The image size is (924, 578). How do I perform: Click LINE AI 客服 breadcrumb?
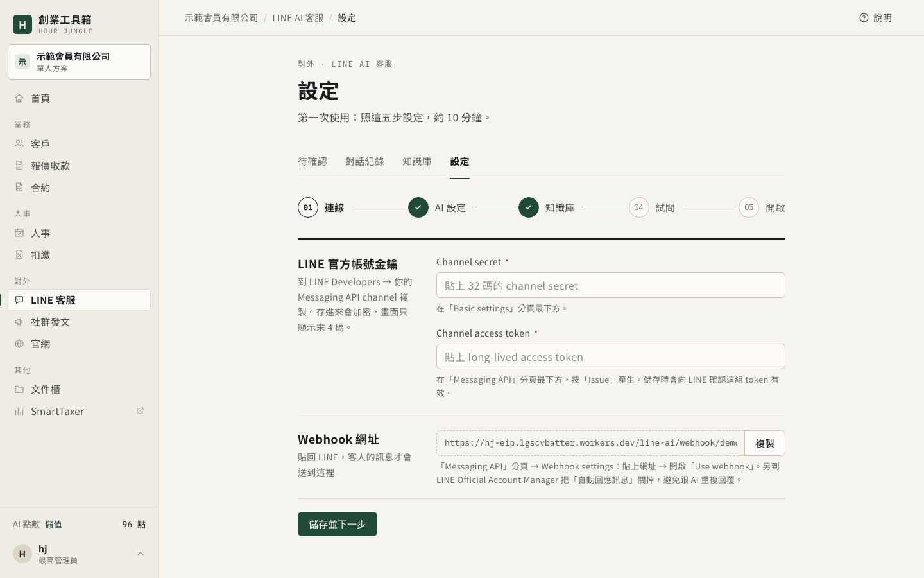(x=298, y=18)
